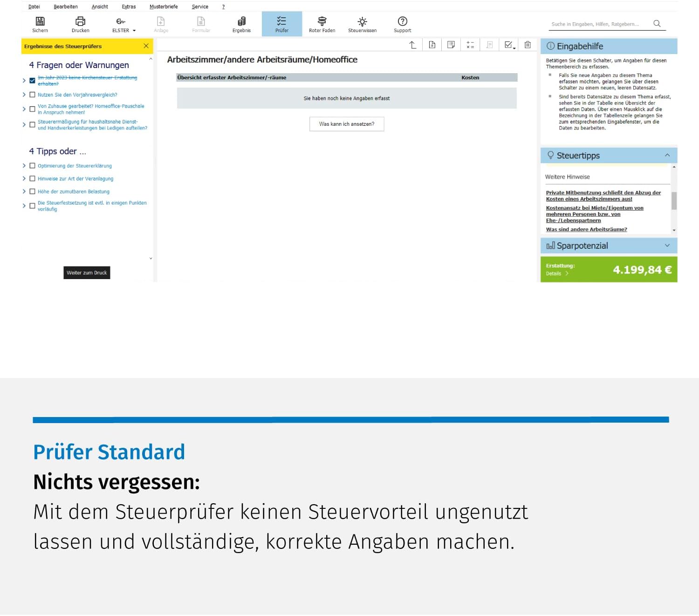
Task: Click left panel scroll down arrow
Action: pos(151,258)
